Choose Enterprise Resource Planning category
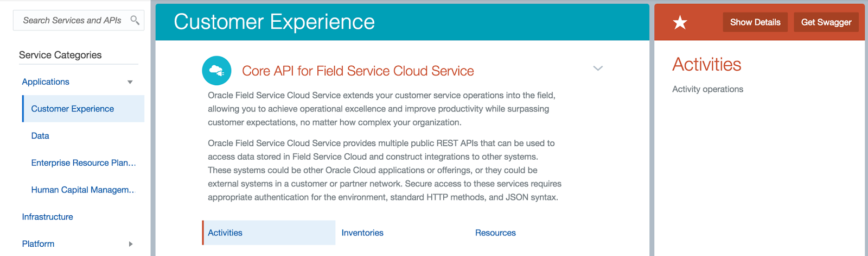This screenshot has height=256, width=868. pyautogui.click(x=84, y=163)
